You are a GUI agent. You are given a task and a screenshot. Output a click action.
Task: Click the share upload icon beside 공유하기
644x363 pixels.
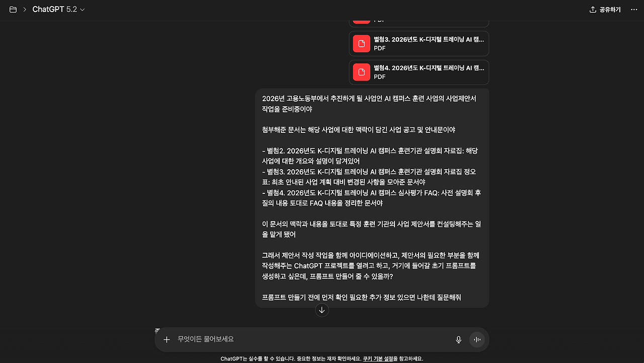(x=593, y=10)
